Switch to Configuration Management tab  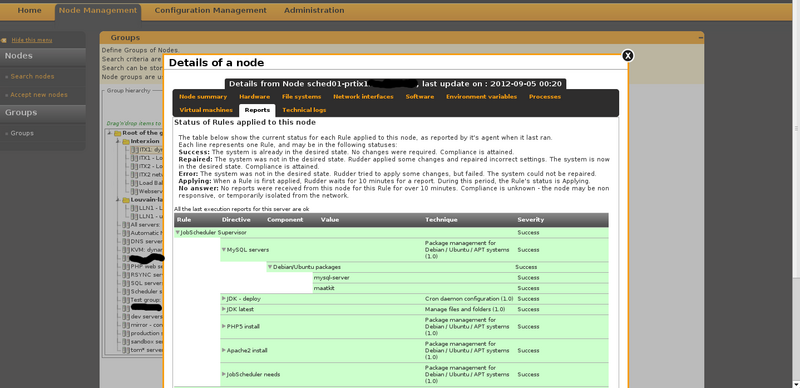pyautogui.click(x=210, y=10)
